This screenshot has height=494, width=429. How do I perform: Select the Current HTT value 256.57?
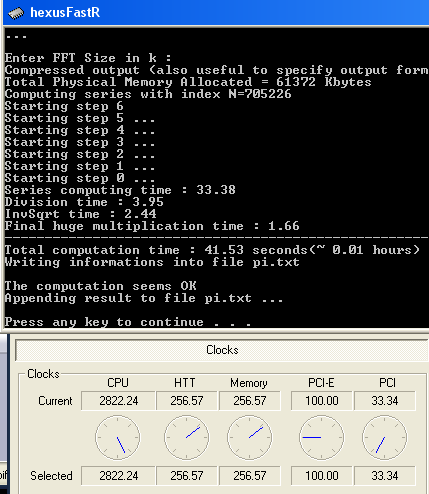click(187, 401)
